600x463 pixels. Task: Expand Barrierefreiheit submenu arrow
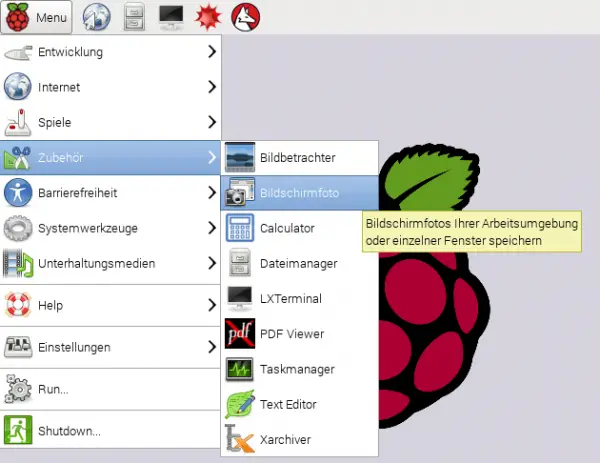pyautogui.click(x=212, y=192)
